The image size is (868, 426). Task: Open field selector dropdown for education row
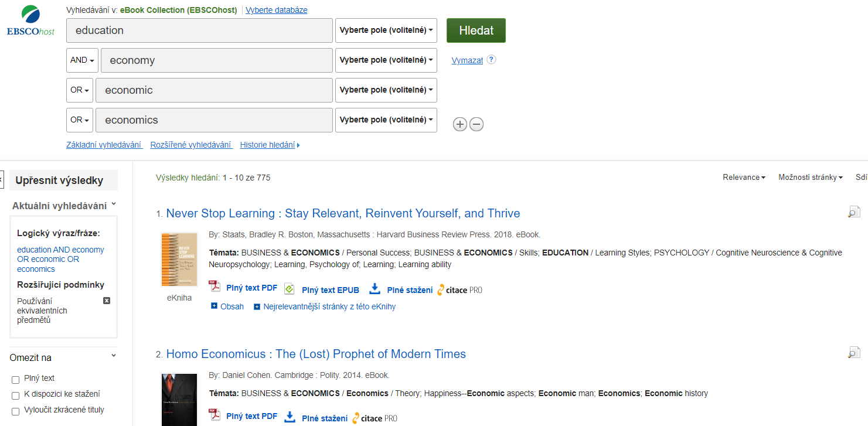point(386,30)
